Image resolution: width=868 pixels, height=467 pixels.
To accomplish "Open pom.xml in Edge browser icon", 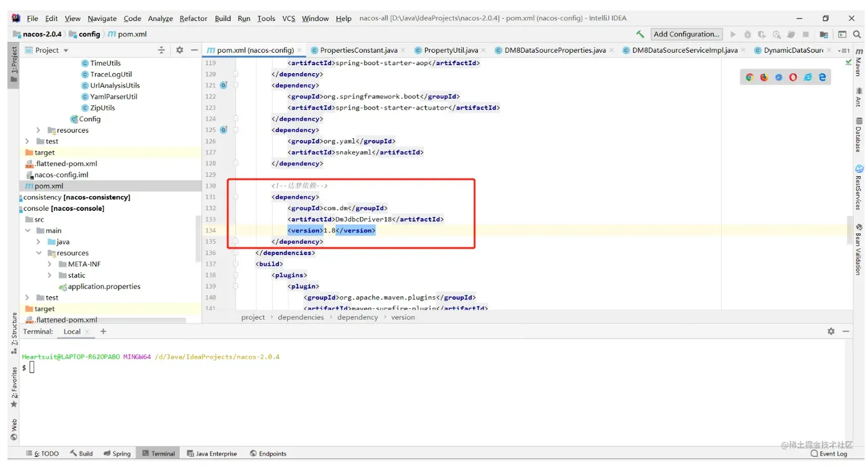I will coord(822,78).
